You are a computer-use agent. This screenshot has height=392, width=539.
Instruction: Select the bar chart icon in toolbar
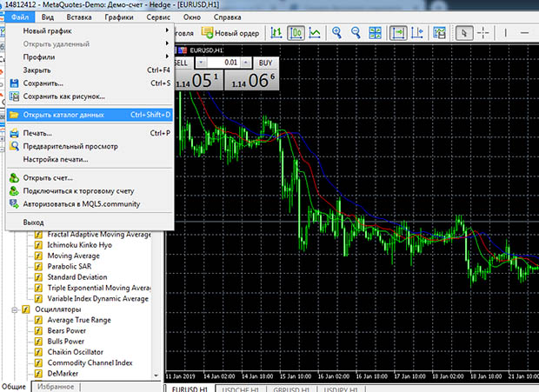(276, 33)
